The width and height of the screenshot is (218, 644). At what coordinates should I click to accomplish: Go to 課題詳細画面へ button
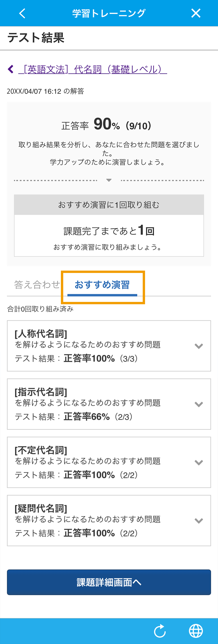109,582
